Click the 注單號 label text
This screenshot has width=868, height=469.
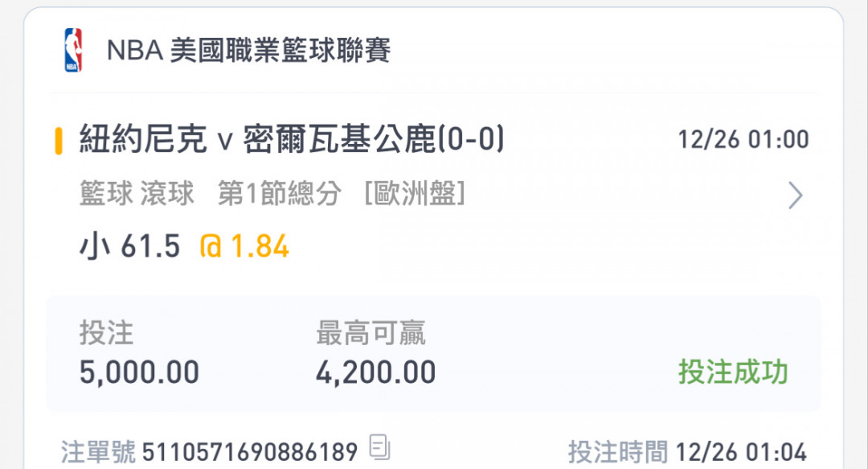98,452
